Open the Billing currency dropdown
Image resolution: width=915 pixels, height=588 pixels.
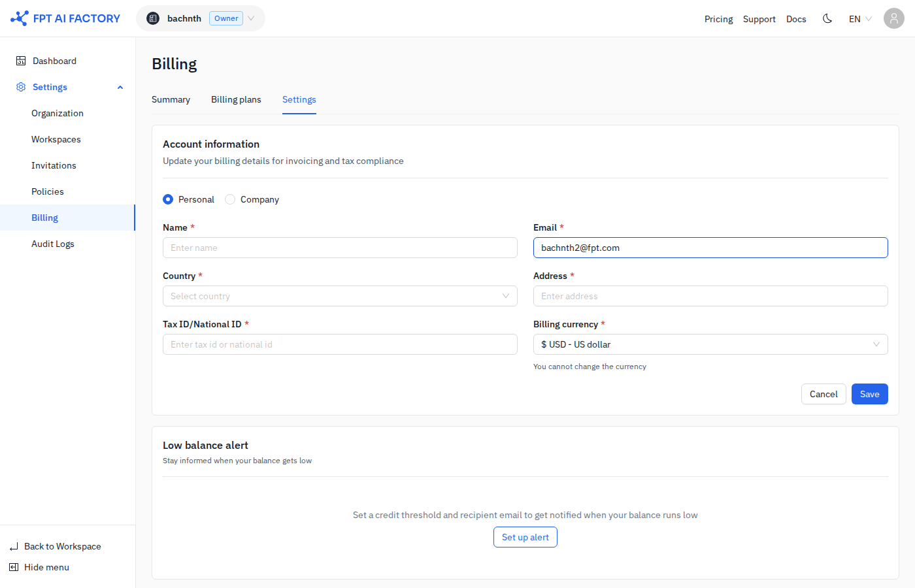710,344
